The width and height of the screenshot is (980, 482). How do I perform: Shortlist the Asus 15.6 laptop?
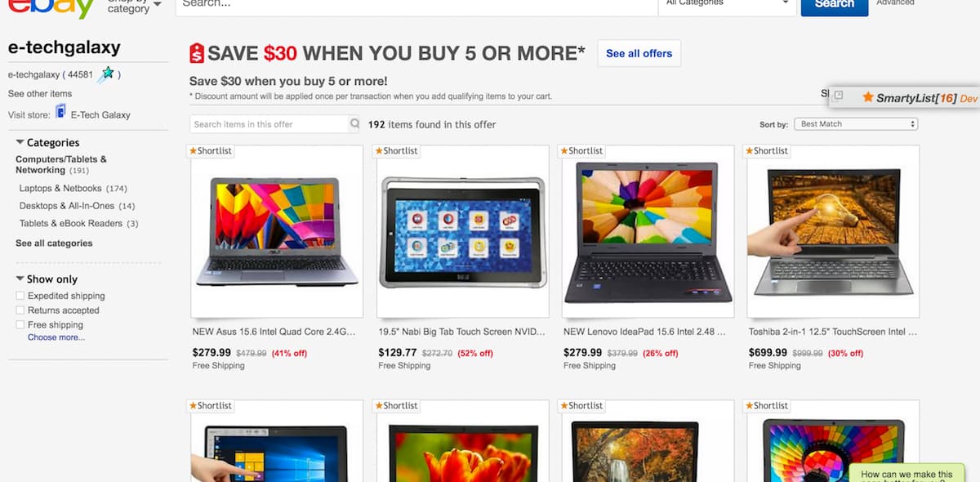pos(212,151)
